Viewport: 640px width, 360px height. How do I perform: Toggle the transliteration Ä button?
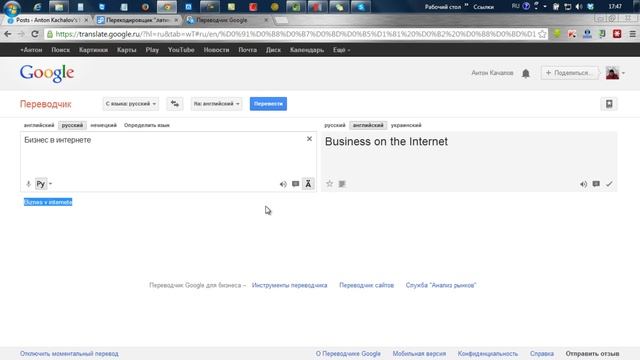coord(308,184)
